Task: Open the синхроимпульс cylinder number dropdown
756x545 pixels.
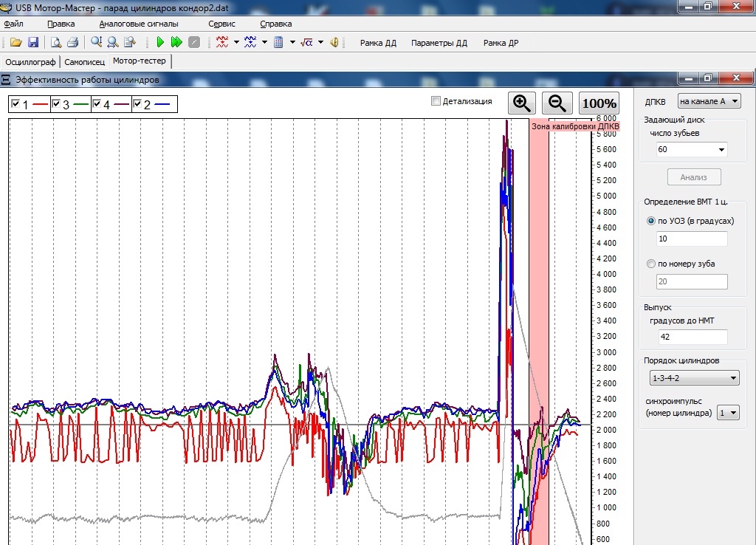Action: pyautogui.click(x=728, y=413)
